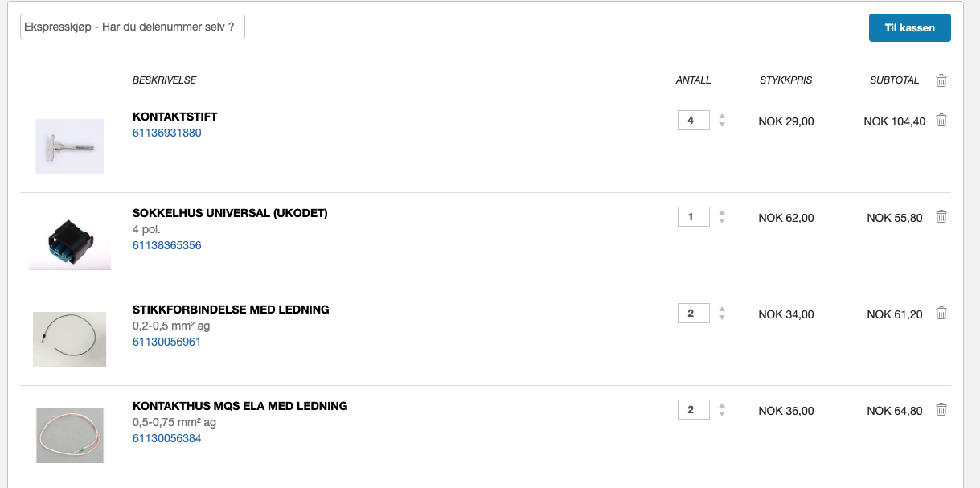Increase KONTAKTSTIFT quantity with up arrow
This screenshot has height=488, width=980.
pos(722,117)
